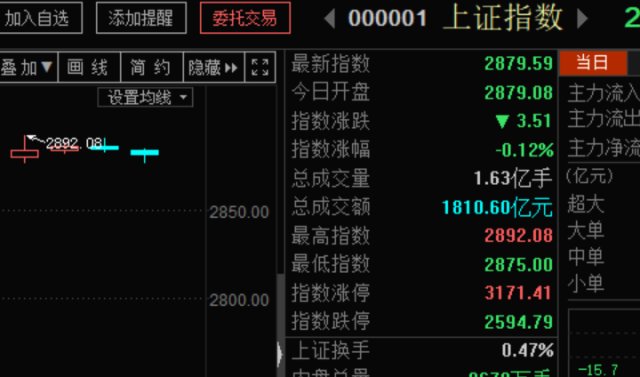
Task: Click 最高指数 value 2892.08 in table
Action: 518,236
